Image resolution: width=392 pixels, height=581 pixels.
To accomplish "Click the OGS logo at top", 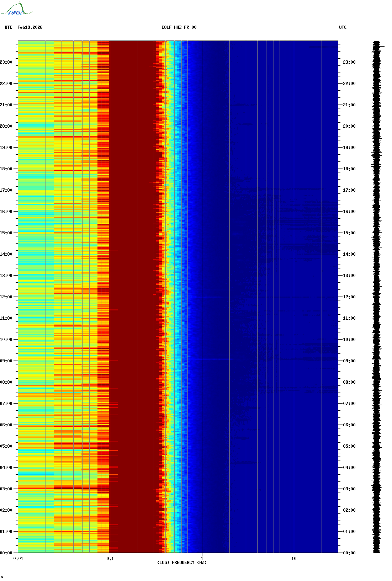I will tap(16, 9).
